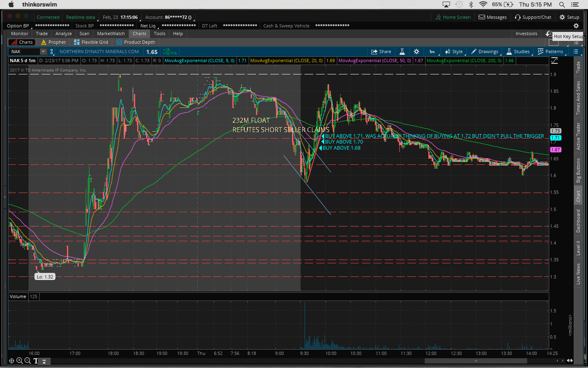Viewport: 588px width, 368px height.
Task: Open the Times And Sales side tab
Action: [x=578, y=98]
